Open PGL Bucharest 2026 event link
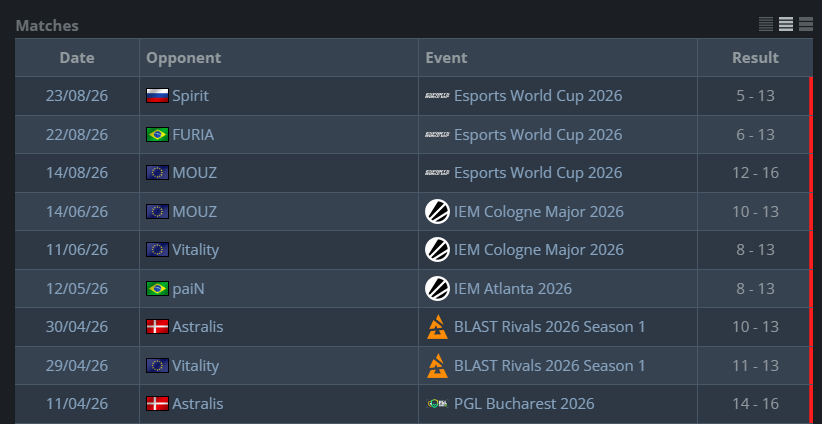The image size is (822, 424). point(524,404)
